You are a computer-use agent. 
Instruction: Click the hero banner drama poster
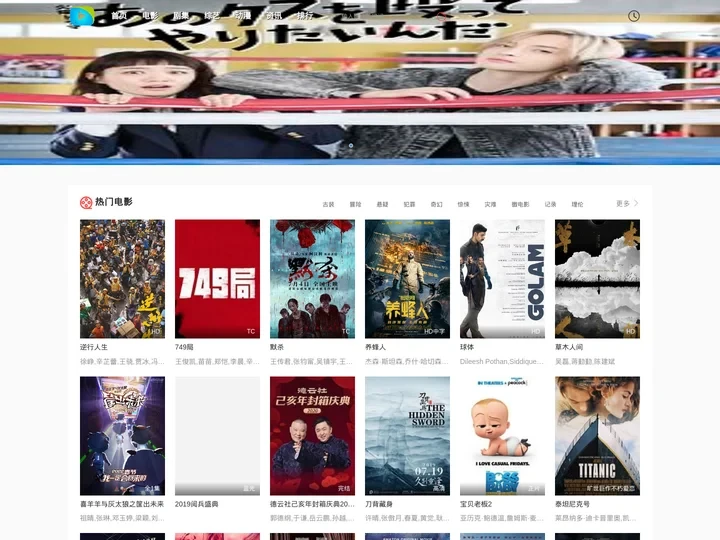360,83
